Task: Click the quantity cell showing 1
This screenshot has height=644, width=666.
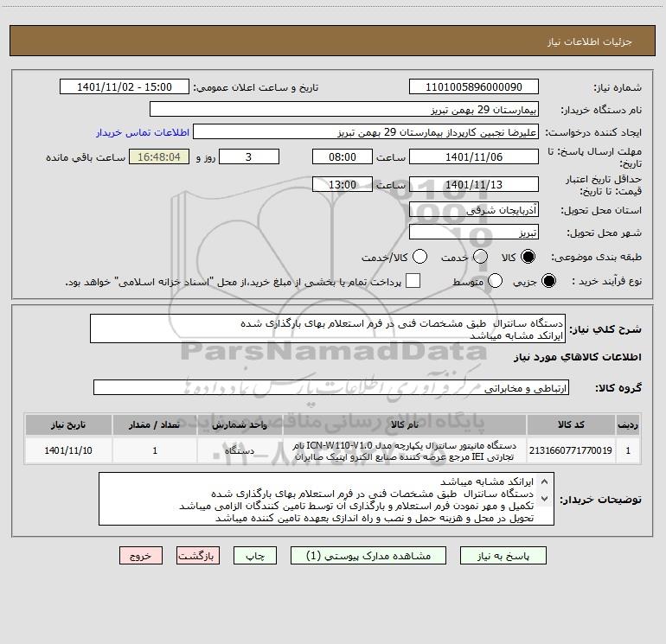Action: click(x=155, y=450)
